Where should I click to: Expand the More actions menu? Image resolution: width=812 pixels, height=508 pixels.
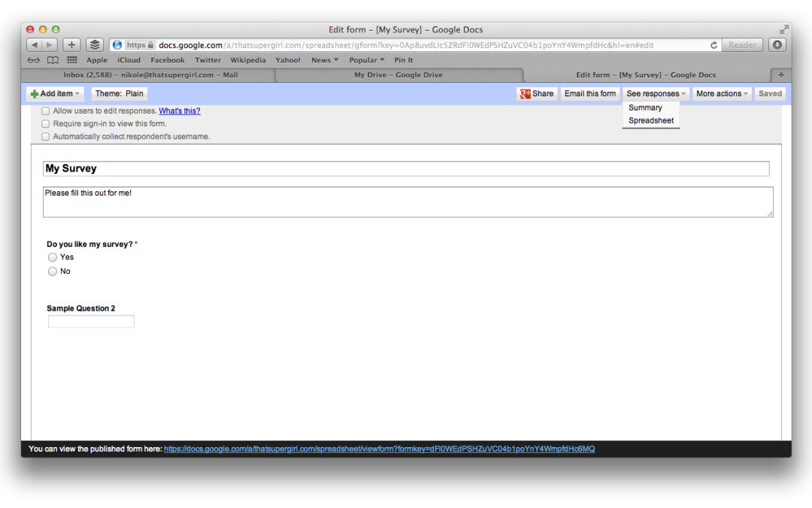point(722,94)
